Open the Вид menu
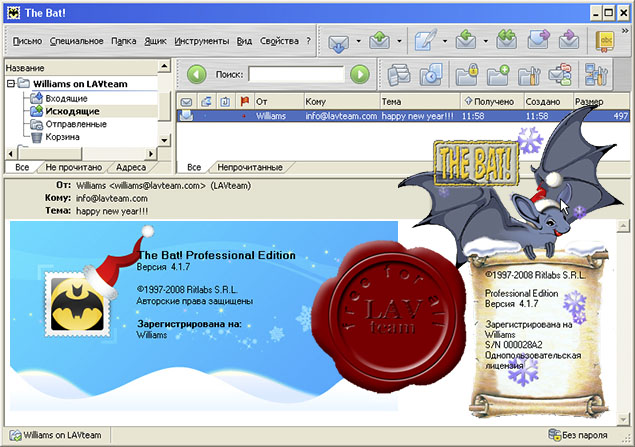The height and width of the screenshot is (447, 635). pyautogui.click(x=244, y=41)
